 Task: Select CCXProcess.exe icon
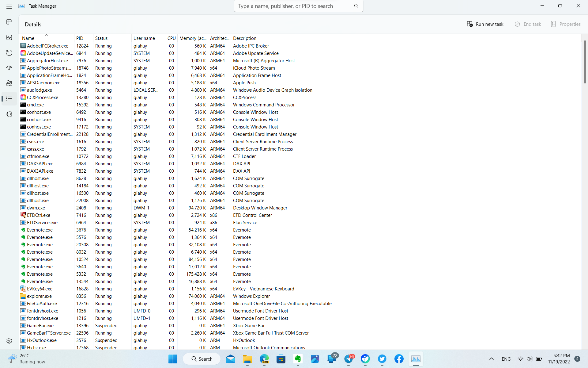23,97
